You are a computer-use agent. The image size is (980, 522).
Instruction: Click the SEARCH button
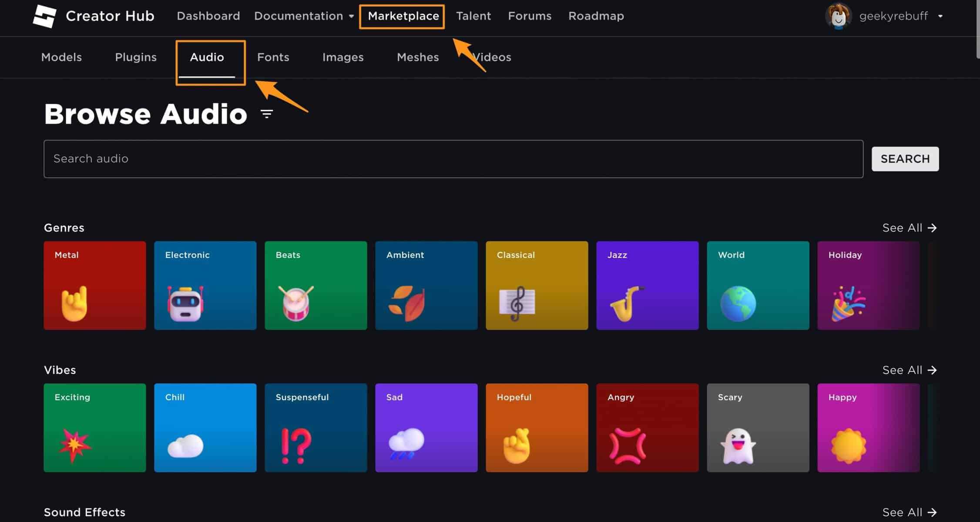[905, 159]
